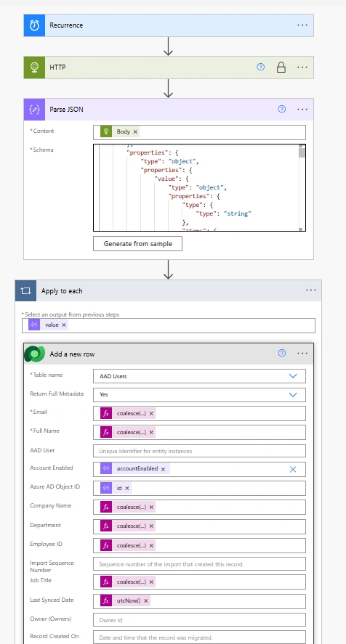
Task: Open the Apply to each ellipsis menu
Action: (311, 290)
